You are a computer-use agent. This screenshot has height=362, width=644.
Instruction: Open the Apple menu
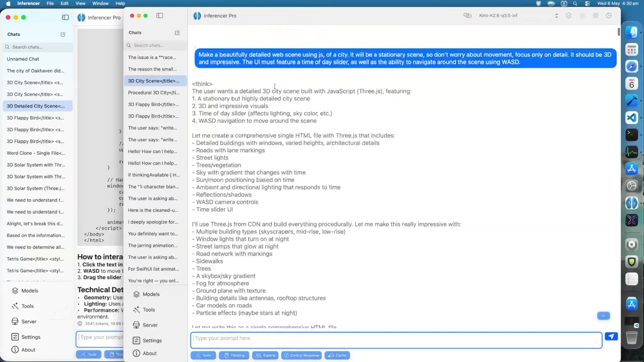8,4
